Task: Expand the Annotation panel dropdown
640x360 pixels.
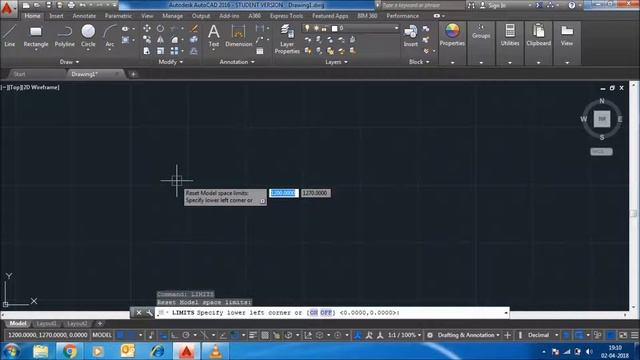Action: (x=237, y=62)
